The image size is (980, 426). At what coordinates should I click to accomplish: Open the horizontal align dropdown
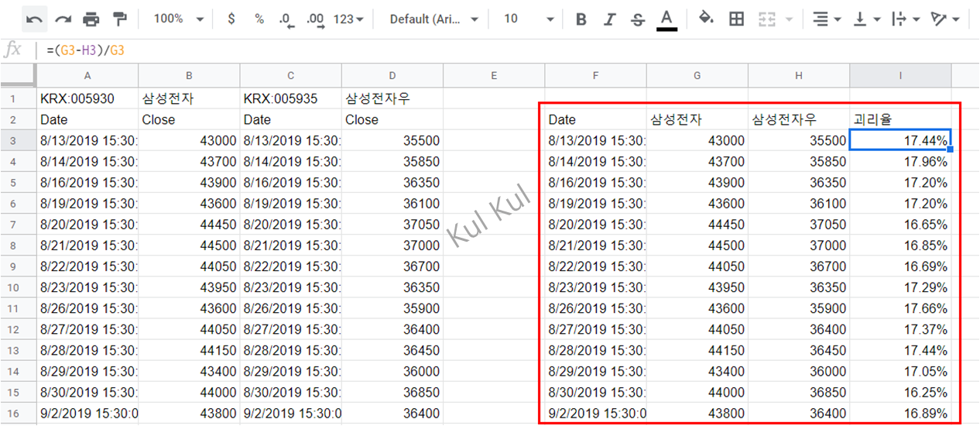coord(827,19)
